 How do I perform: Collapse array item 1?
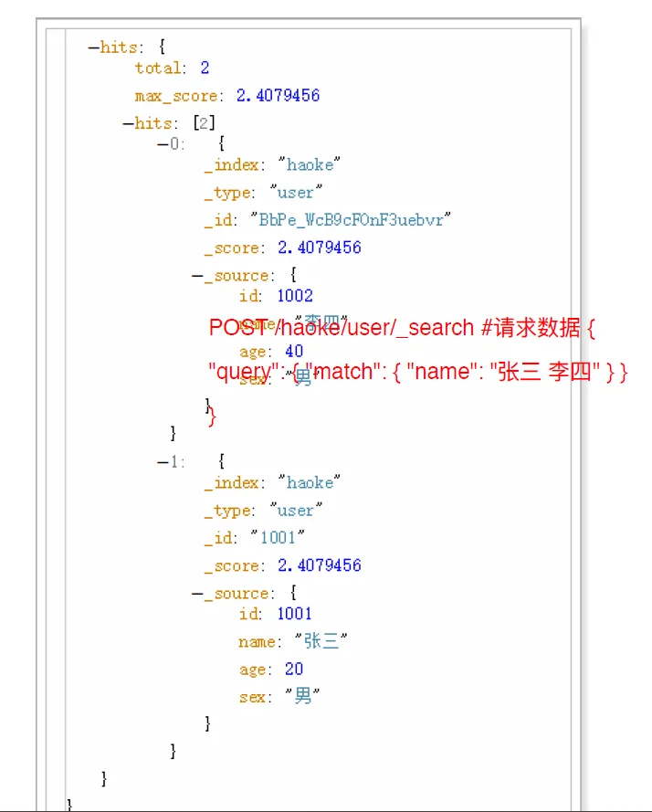tap(163, 462)
